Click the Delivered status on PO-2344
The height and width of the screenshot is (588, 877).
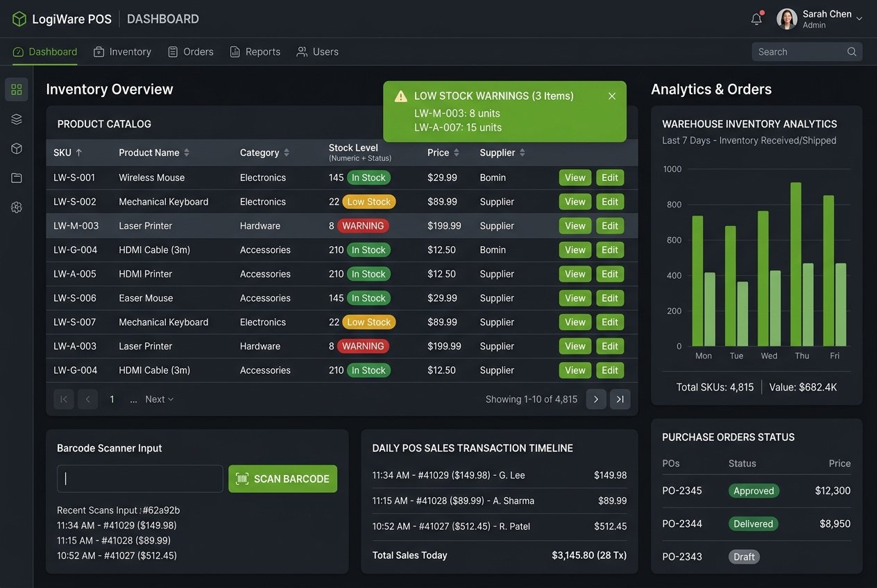tap(753, 524)
